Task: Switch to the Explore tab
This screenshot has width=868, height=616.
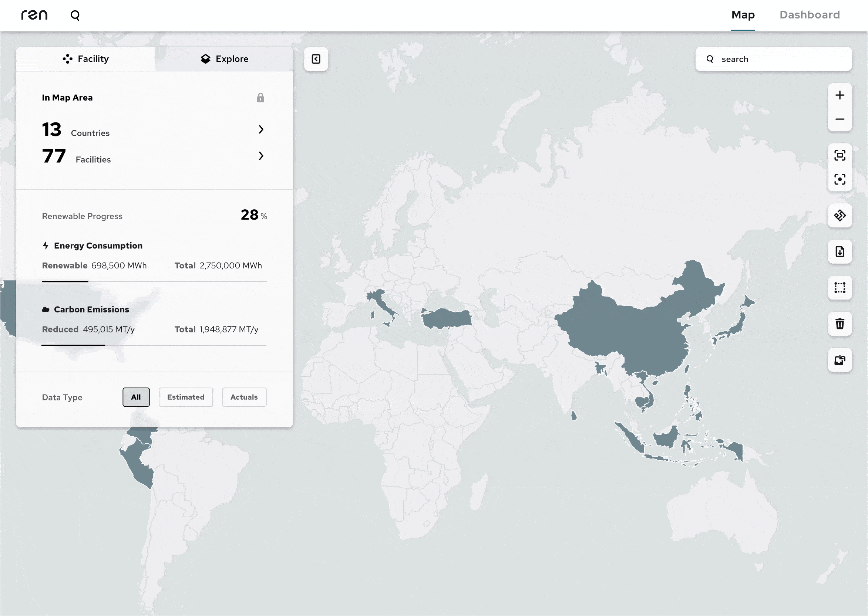Action: (224, 59)
